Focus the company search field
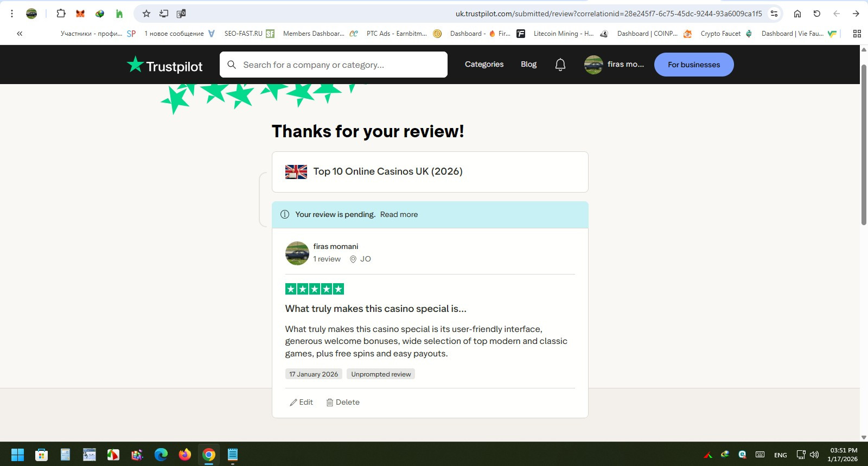Viewport: 868px width, 466px height. [334, 65]
